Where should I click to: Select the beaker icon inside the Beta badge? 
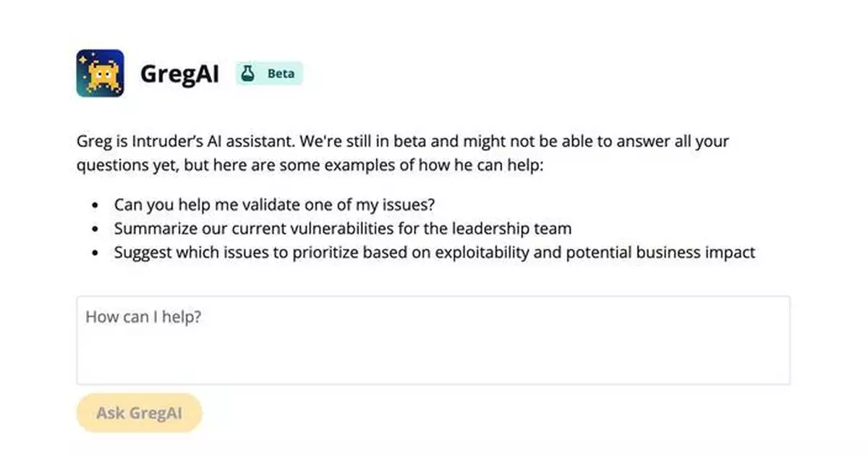tap(249, 73)
